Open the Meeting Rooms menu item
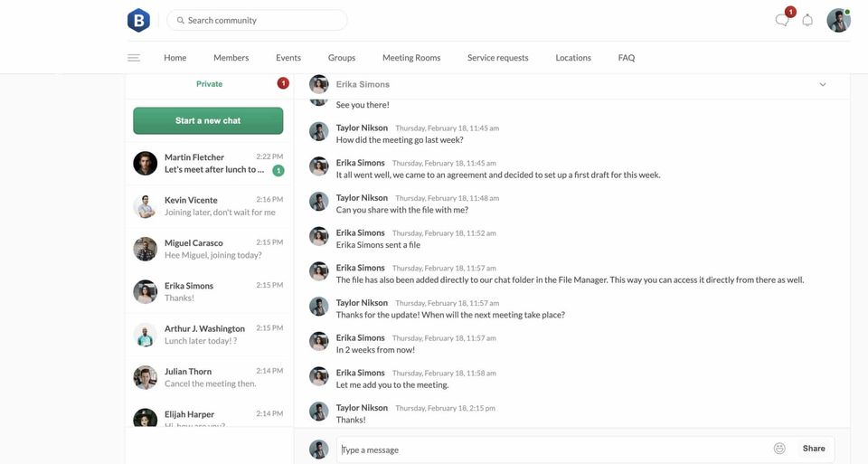This screenshot has height=464, width=868. coord(411,58)
